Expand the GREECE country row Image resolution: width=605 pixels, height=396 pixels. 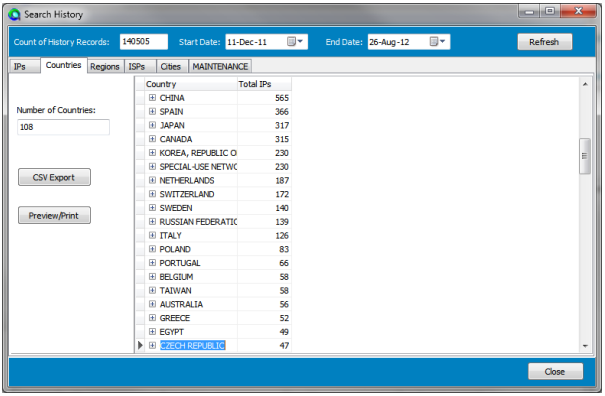[152, 318]
